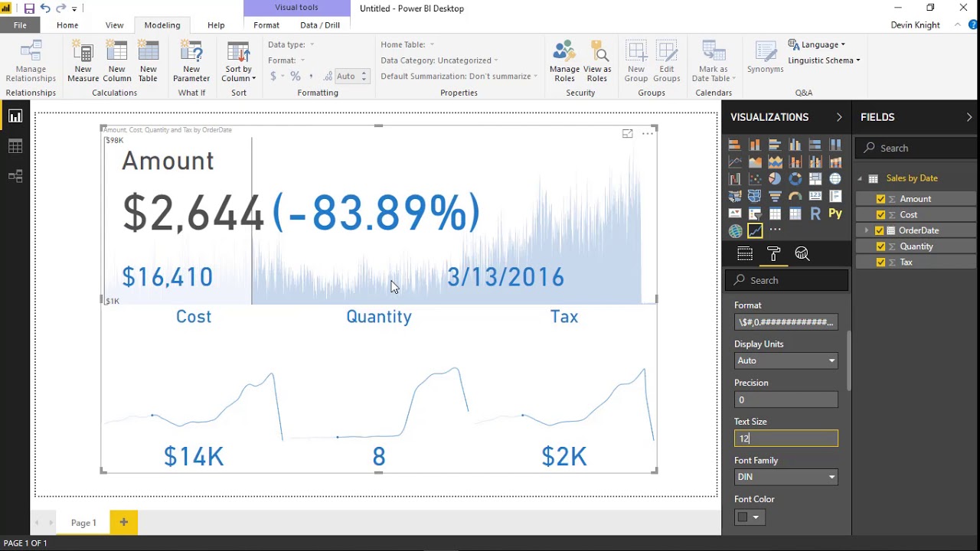Screen dimensions: 980x551
Task: Uncheck the Quantity field
Action: pos(880,246)
